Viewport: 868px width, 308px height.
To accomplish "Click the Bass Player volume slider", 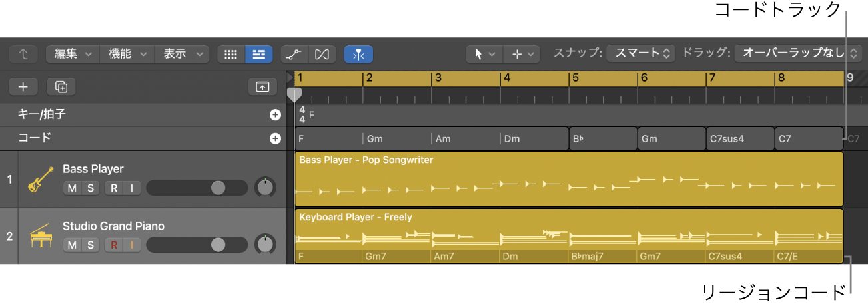I will [x=197, y=188].
